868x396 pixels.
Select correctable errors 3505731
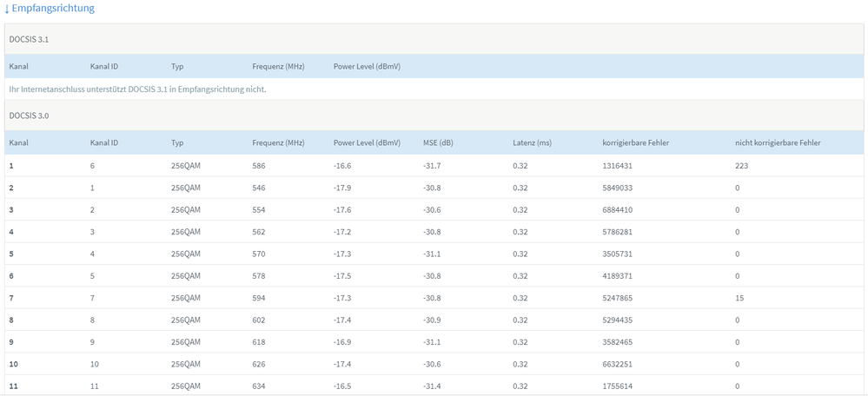tap(617, 254)
